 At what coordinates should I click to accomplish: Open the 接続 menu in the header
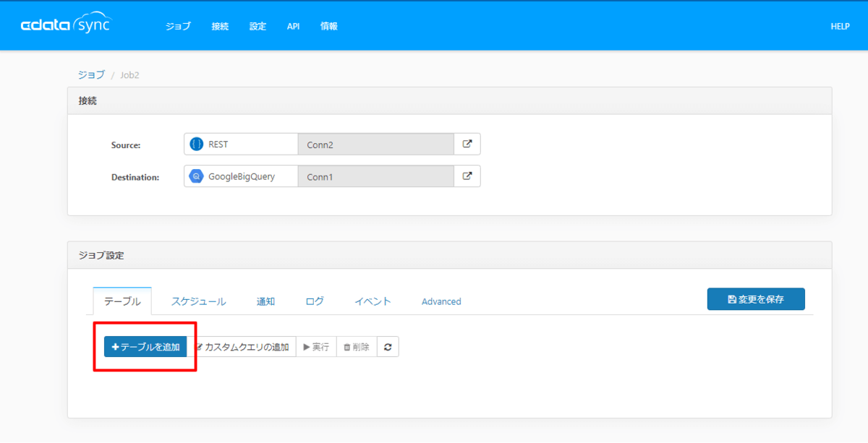tap(220, 26)
